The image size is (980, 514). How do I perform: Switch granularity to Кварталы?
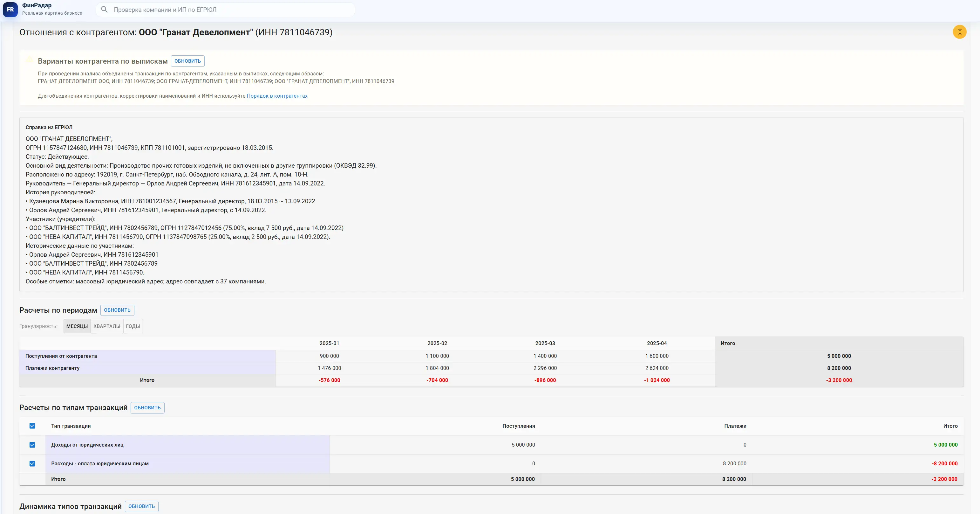point(107,326)
